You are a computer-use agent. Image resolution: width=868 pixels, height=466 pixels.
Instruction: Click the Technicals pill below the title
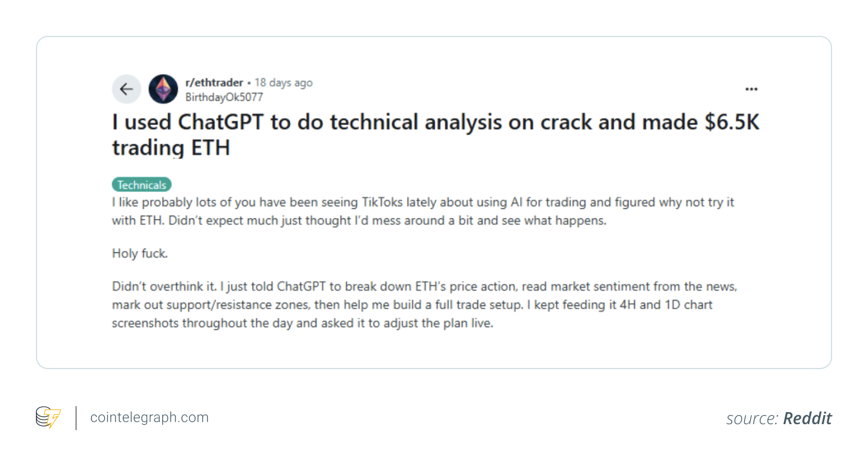coord(141,184)
